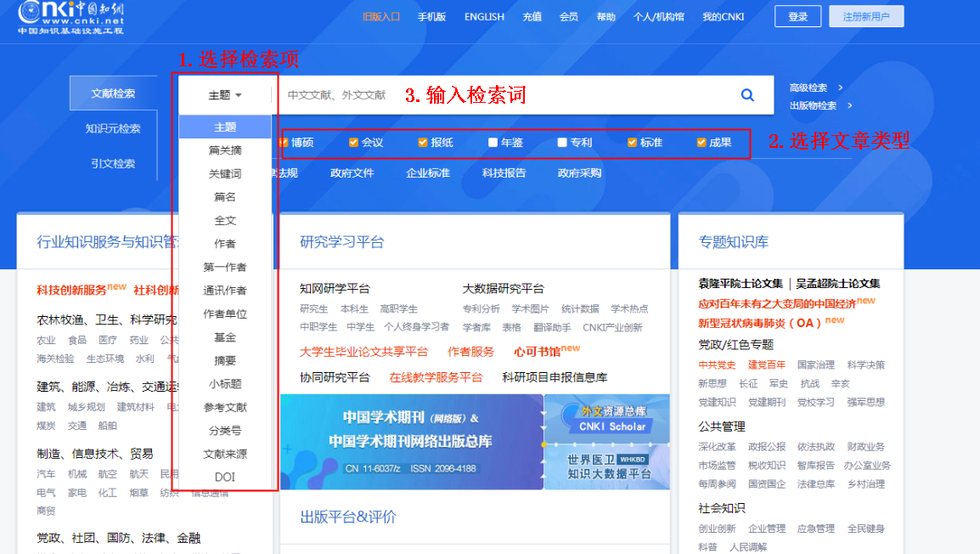Image resolution: width=980 pixels, height=554 pixels.
Task: Switch to ENGLISH version
Action: [484, 17]
